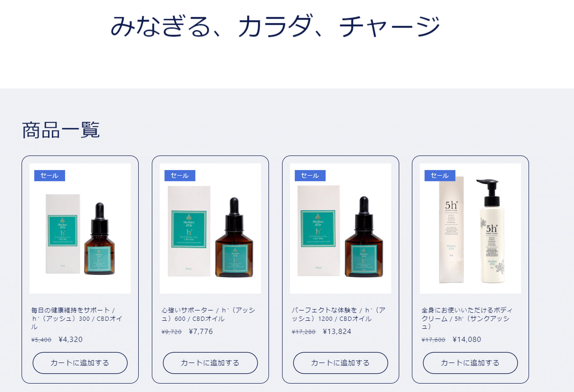The height and width of the screenshot is (392, 574).
Task: Open the h' 600 CBD oil product image
Action: click(x=210, y=229)
